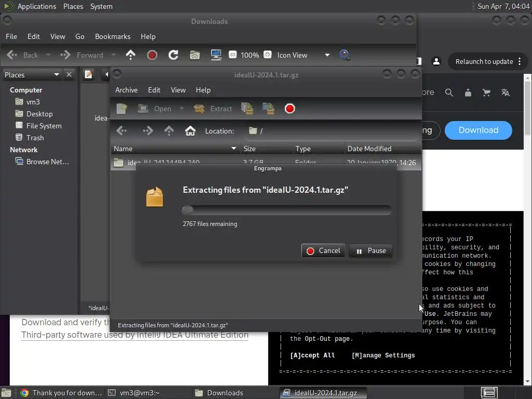Open the File menu in Downloads window
Image resolution: width=532 pixels, height=399 pixels.
11,36
